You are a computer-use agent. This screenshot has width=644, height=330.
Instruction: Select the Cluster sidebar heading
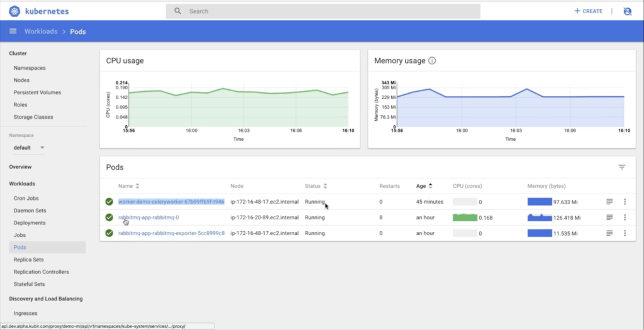click(18, 53)
